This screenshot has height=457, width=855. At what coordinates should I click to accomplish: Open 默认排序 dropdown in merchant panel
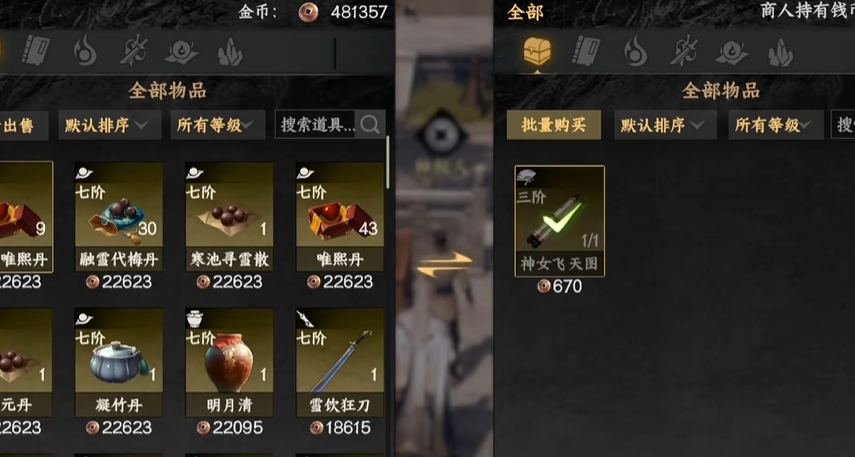coord(665,125)
